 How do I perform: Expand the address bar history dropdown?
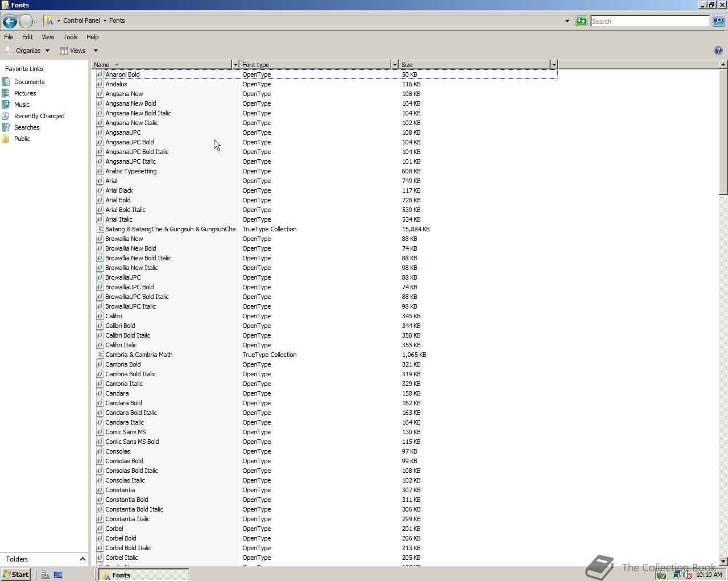tap(567, 21)
